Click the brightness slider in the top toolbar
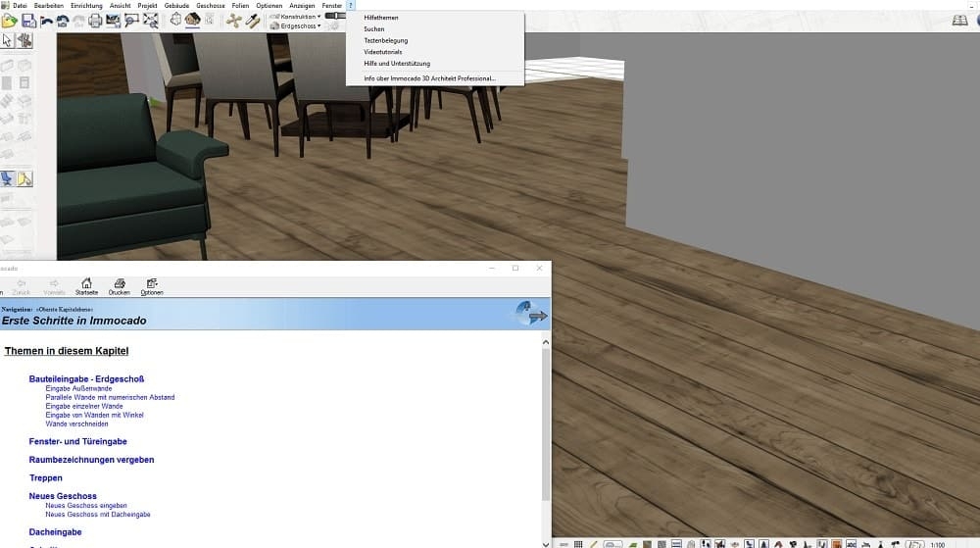This screenshot has height=548, width=980. pos(335,16)
